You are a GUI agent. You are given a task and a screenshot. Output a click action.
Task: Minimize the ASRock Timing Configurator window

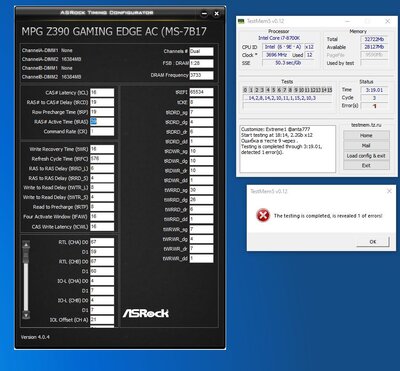(x=204, y=14)
